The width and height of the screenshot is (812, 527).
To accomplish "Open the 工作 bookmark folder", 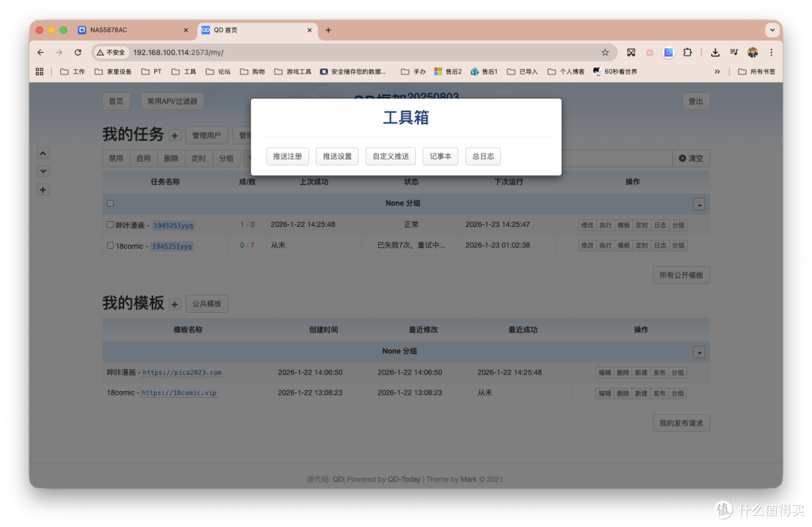I will tap(72, 71).
